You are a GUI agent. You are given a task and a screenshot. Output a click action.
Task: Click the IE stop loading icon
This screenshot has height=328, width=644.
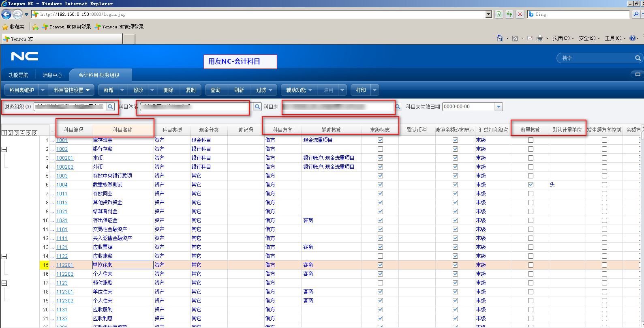click(x=520, y=14)
